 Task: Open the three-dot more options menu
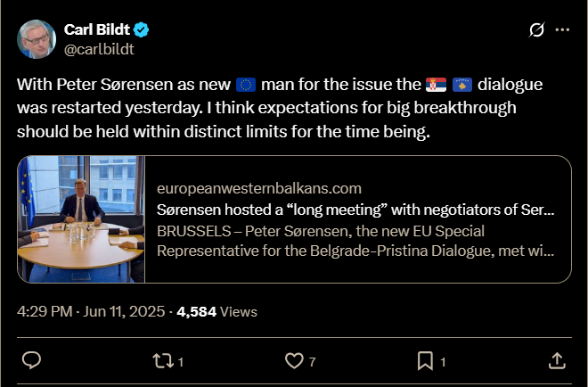coord(562,30)
